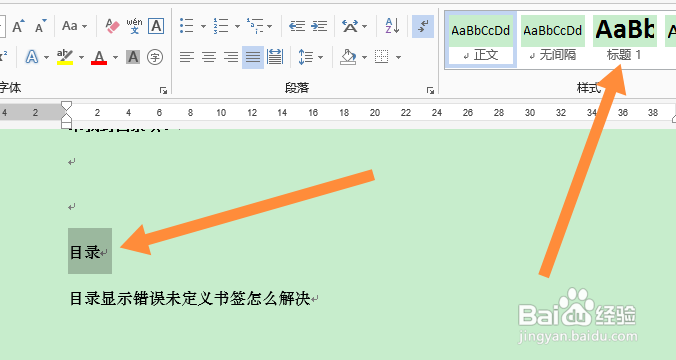This screenshot has height=360, width=676.
Task: Apply yellow text highlight color
Action: 65,57
